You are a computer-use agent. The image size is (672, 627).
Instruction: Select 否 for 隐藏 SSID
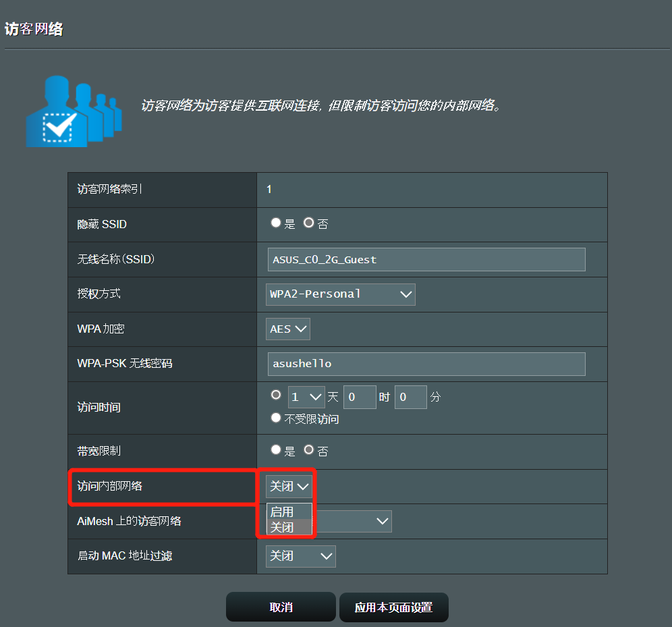[310, 223]
